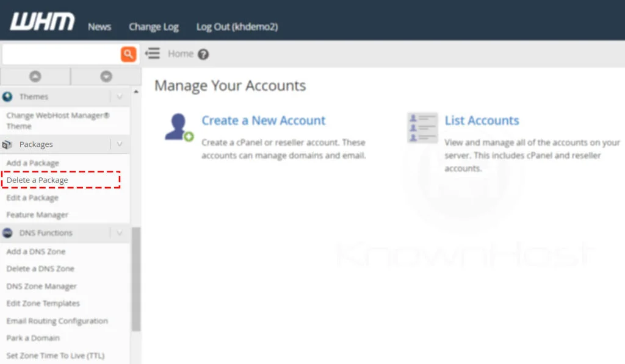This screenshot has width=625, height=364.
Task: Open Set Zone Time To Live (TTL)
Action: pos(56,355)
